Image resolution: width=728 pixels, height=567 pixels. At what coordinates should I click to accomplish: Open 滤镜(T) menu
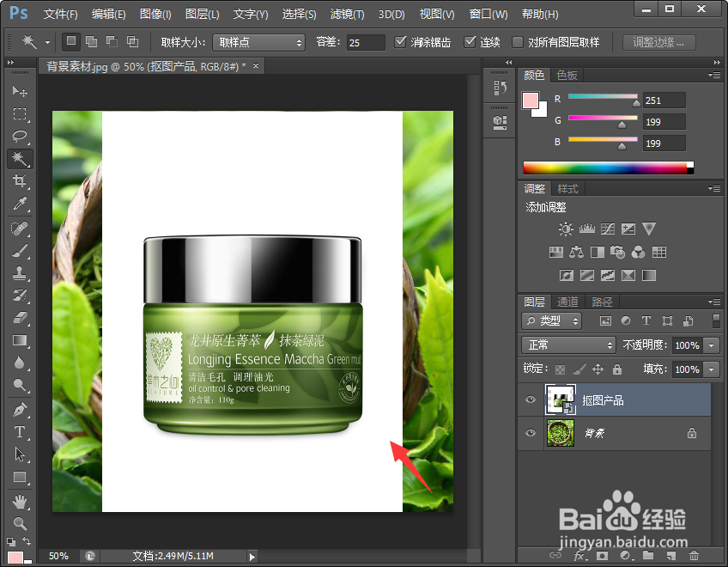click(x=348, y=15)
